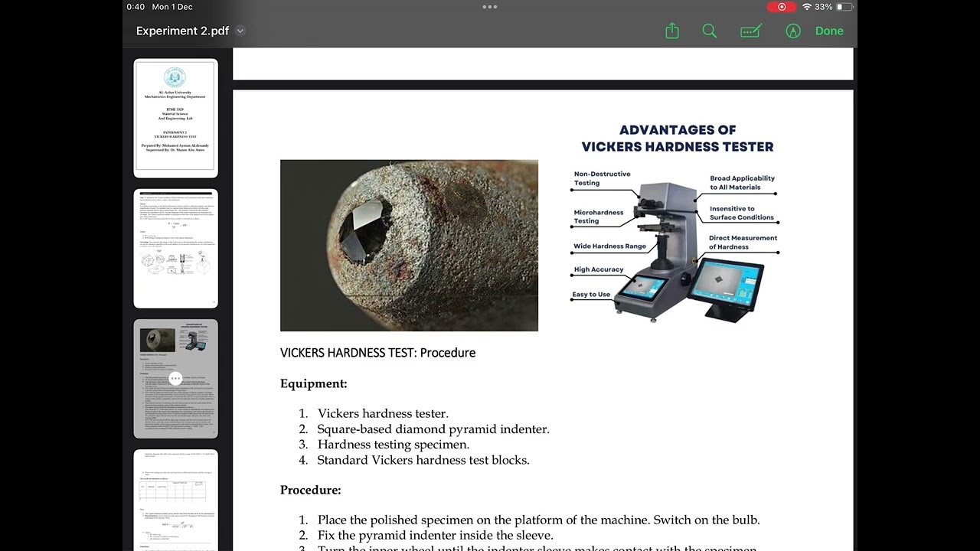Toggle the markup pen circle icon
Screen dimensions: 980x551
[793, 31]
